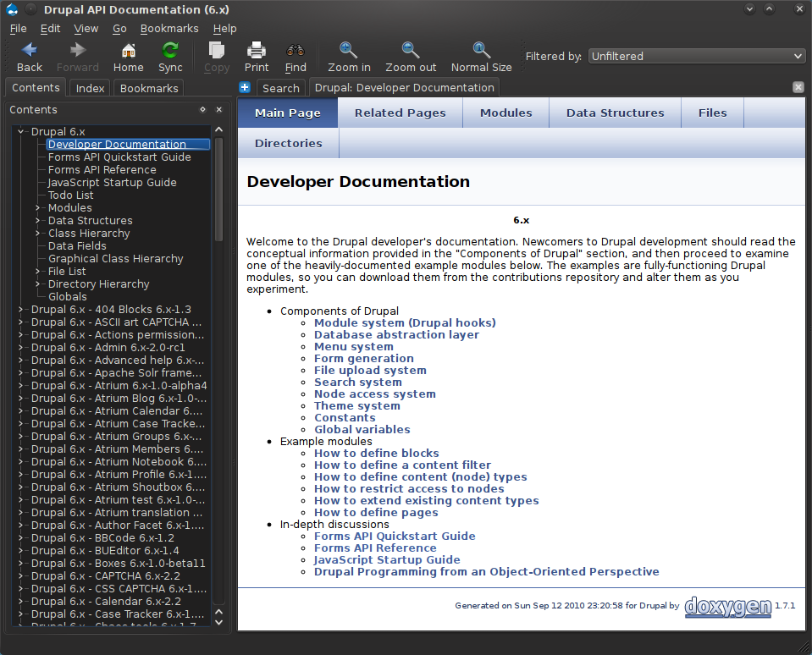Open How to define blocks link
812x655 pixels.
(377, 454)
